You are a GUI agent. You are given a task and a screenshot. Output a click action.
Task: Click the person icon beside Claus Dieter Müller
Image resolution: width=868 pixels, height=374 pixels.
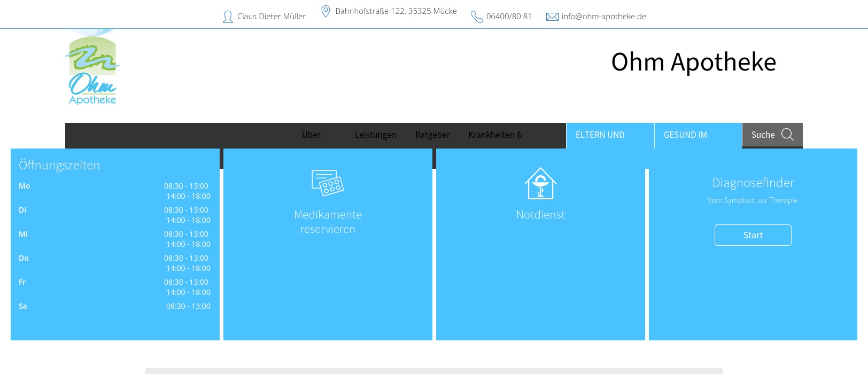pos(228,17)
